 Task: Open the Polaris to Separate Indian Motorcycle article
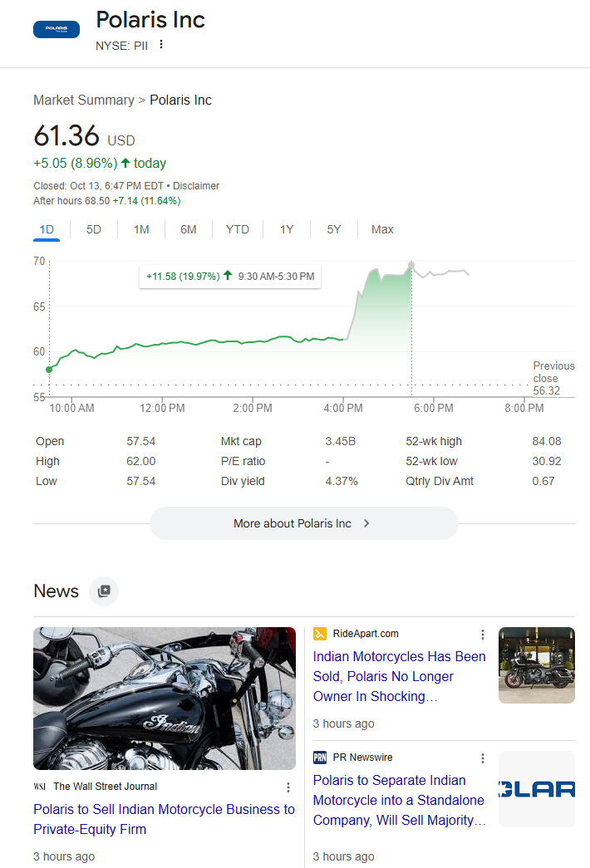[399, 801]
